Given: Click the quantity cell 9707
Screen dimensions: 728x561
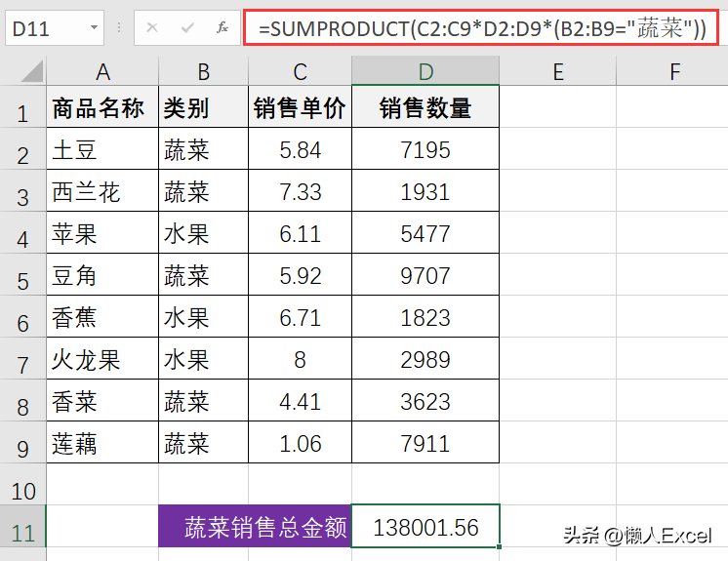Looking at the screenshot, I should coord(425,275).
